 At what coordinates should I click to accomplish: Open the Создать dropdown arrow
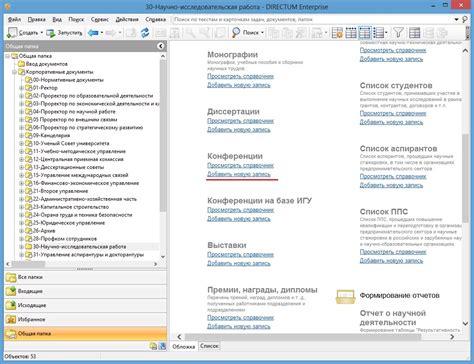point(42,33)
